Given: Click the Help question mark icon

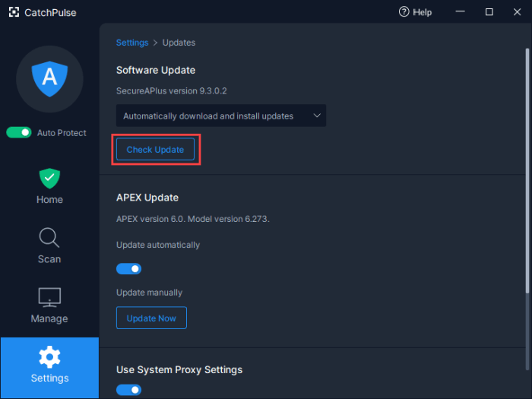Looking at the screenshot, I should click(404, 12).
